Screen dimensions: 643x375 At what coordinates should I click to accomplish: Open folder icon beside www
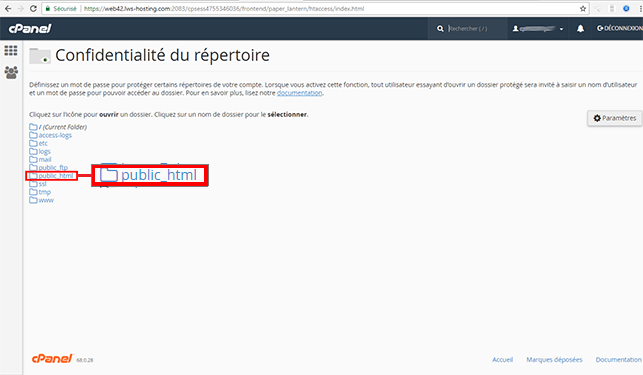[x=33, y=200]
